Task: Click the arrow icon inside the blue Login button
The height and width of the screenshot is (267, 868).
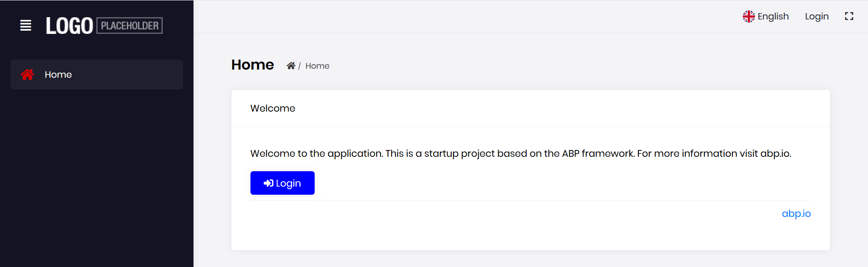Action: click(x=269, y=183)
